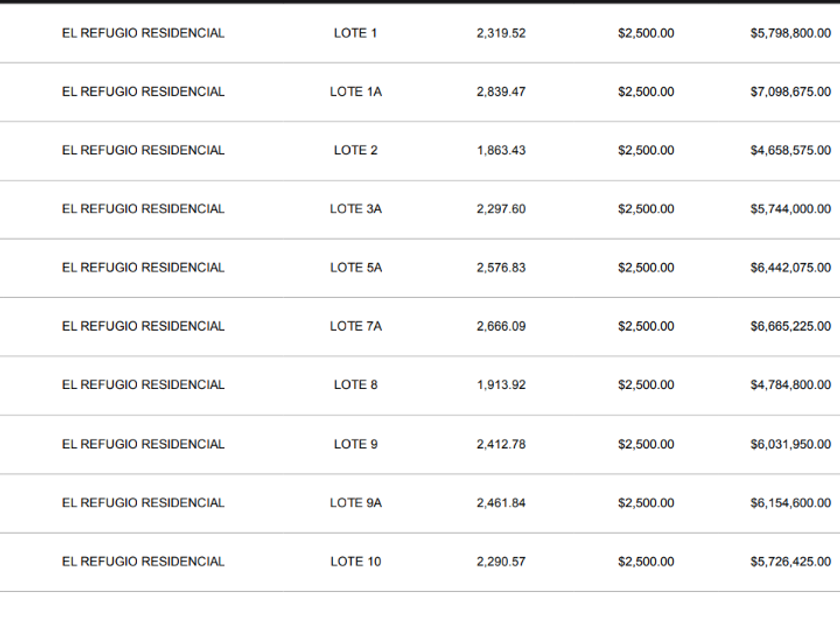Select the $6,031,950.00 total price
The image size is (840, 630).
pyautogui.click(x=790, y=444)
